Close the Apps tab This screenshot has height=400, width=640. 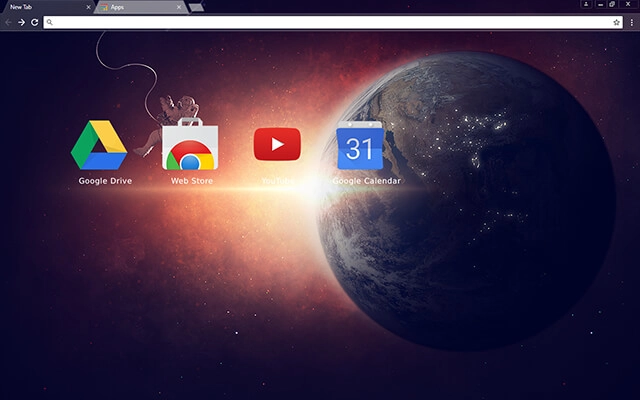179,7
